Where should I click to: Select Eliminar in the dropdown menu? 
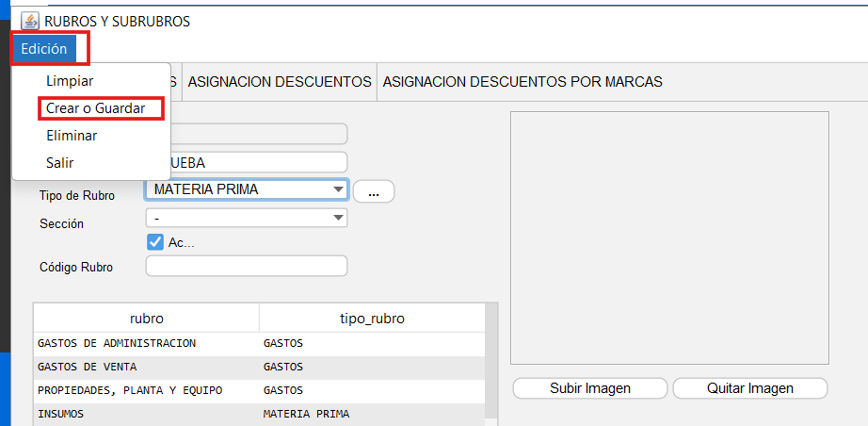tap(72, 136)
